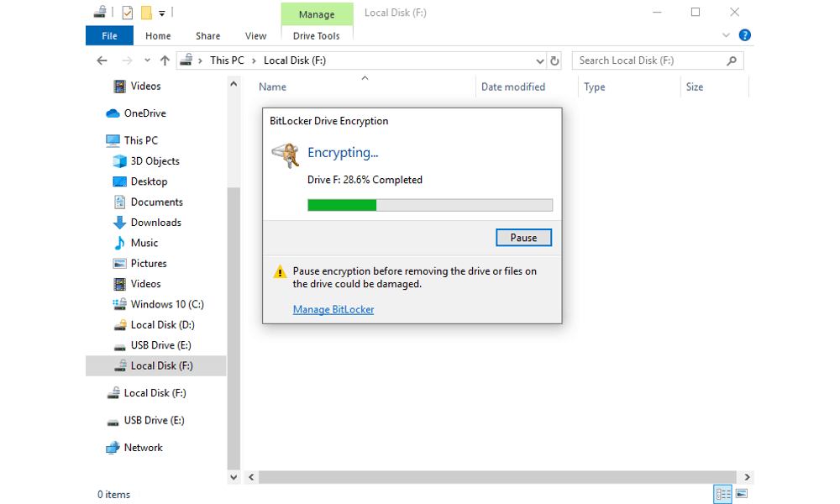Open the Manage BitLocker link
The image size is (840, 504).
point(333,310)
